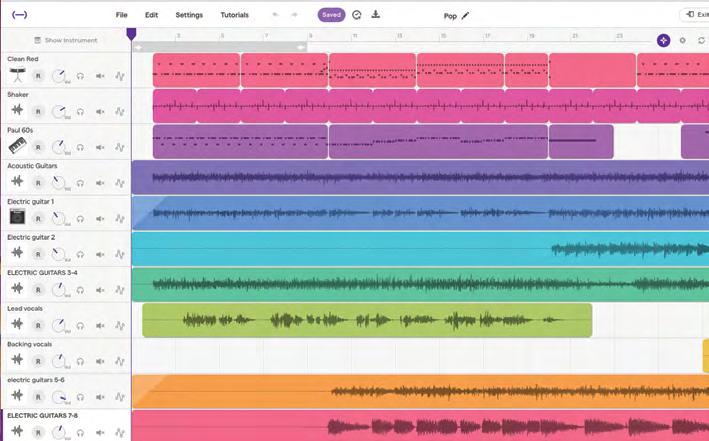The height and width of the screenshot is (441, 709).
Task: Mute the Shaker track
Action: (x=100, y=112)
